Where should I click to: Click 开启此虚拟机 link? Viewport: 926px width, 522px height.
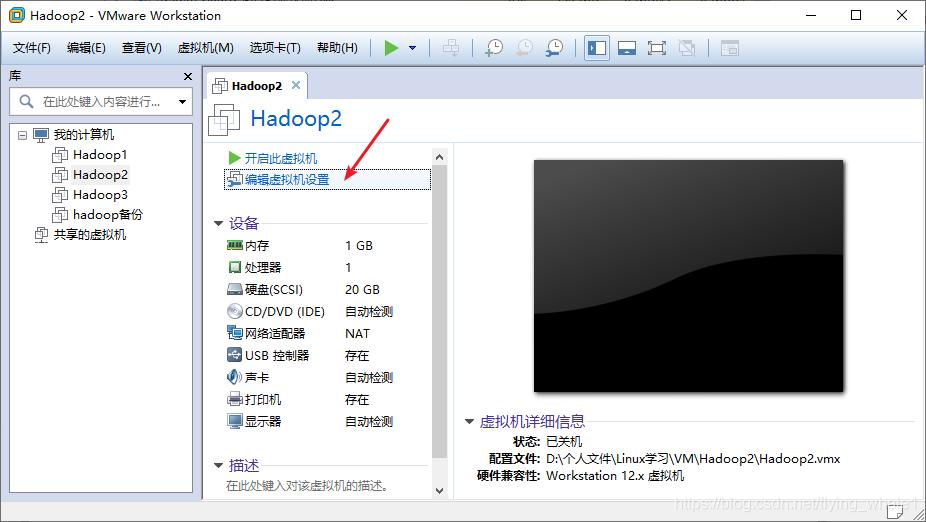click(281, 158)
